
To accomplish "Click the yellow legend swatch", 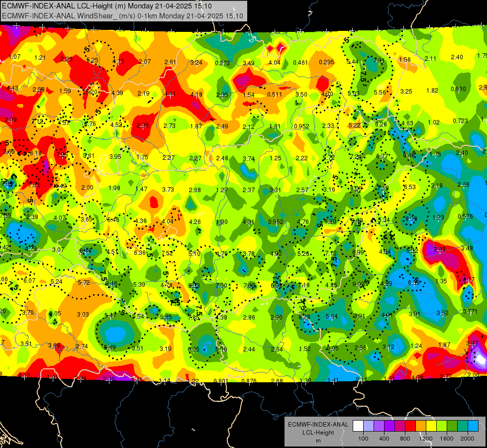I will point(431,426).
